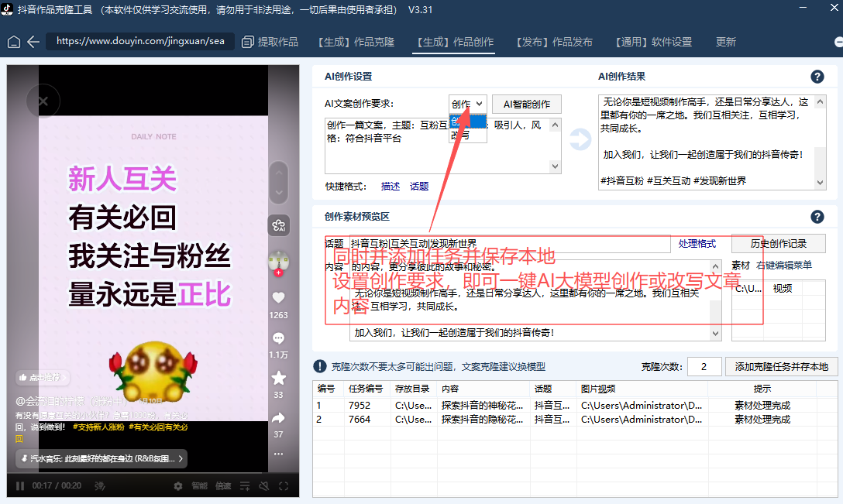The width and height of the screenshot is (843, 504).
Task: Expand the 创作 mode dropdown
Action: pyautogui.click(x=468, y=104)
